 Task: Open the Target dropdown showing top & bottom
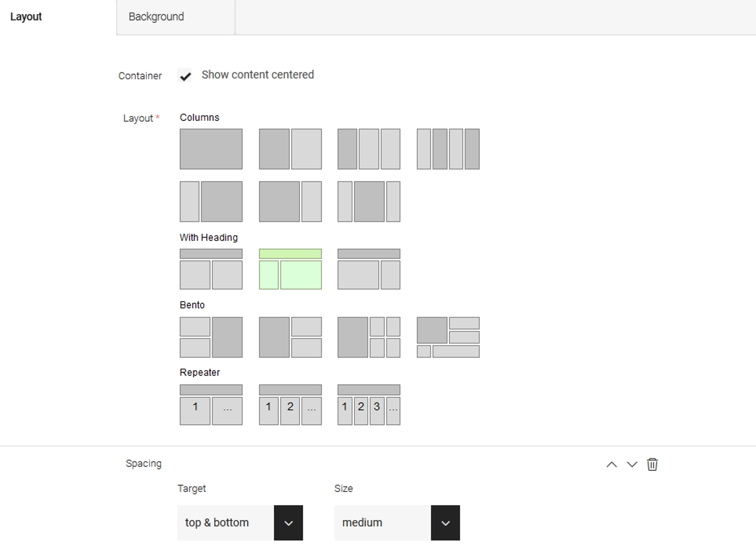pos(240,523)
